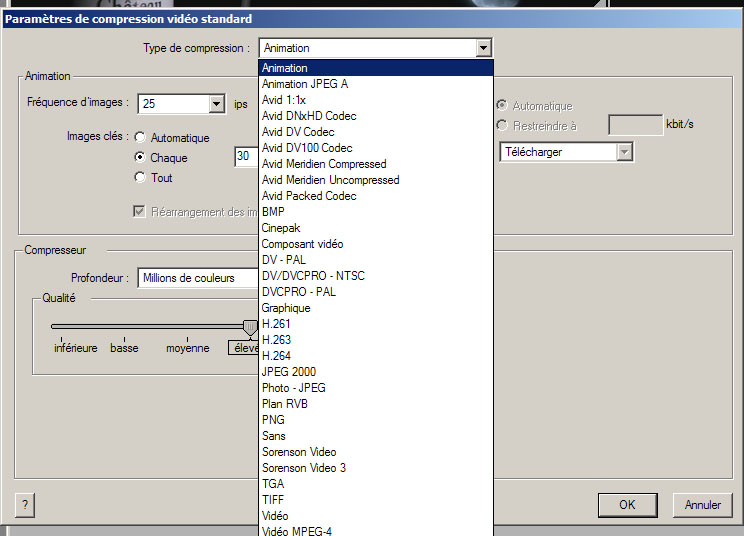Click the help question mark button

25,505
